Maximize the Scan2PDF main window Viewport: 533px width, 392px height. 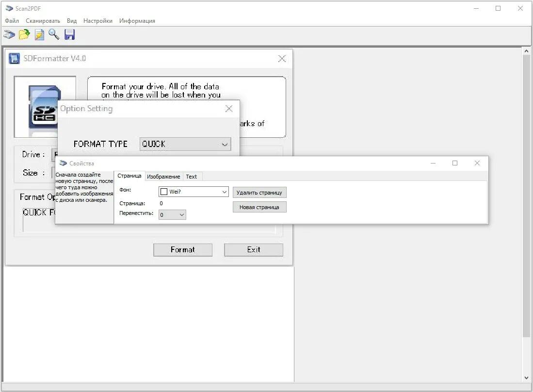coord(498,9)
